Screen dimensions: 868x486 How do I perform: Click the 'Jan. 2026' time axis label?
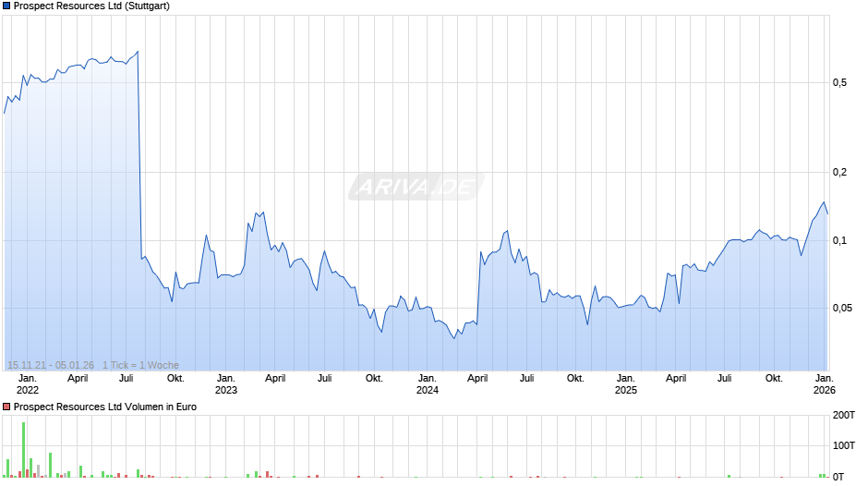point(825,384)
